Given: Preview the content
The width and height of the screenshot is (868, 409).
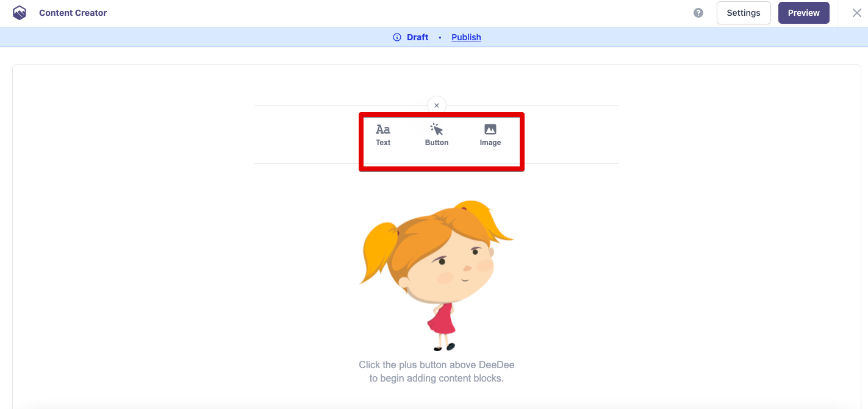Looking at the screenshot, I should pos(803,13).
